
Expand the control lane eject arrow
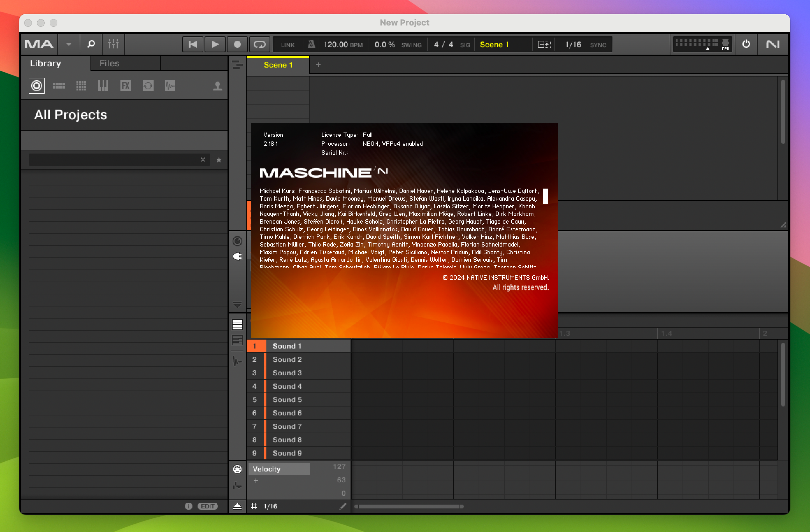tap(237, 506)
